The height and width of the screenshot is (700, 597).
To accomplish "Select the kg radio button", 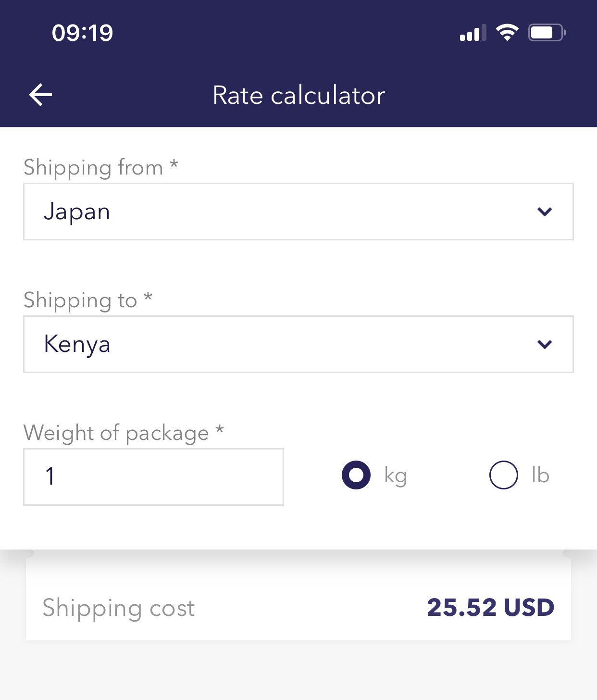I will coord(356,475).
